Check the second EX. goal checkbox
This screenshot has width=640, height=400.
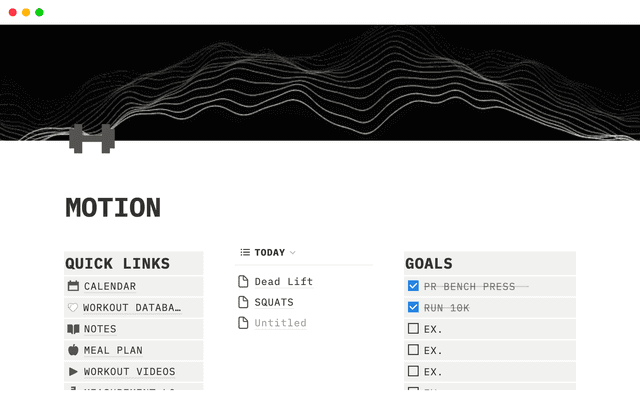pyautogui.click(x=413, y=350)
